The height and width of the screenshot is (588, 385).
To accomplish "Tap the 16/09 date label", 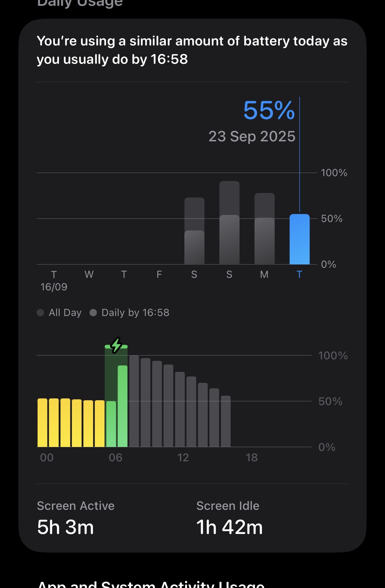I will click(54, 287).
